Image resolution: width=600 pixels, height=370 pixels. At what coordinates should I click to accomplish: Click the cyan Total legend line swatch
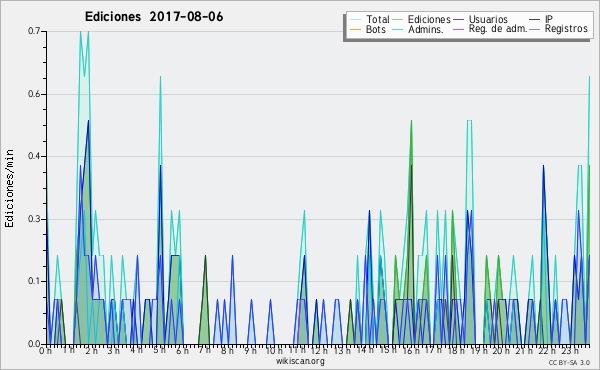tap(355, 20)
